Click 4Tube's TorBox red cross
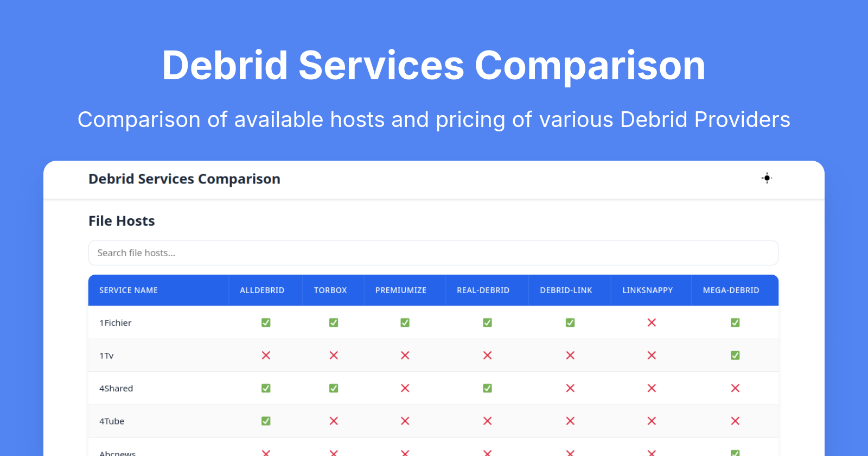The image size is (868, 456). click(x=334, y=421)
